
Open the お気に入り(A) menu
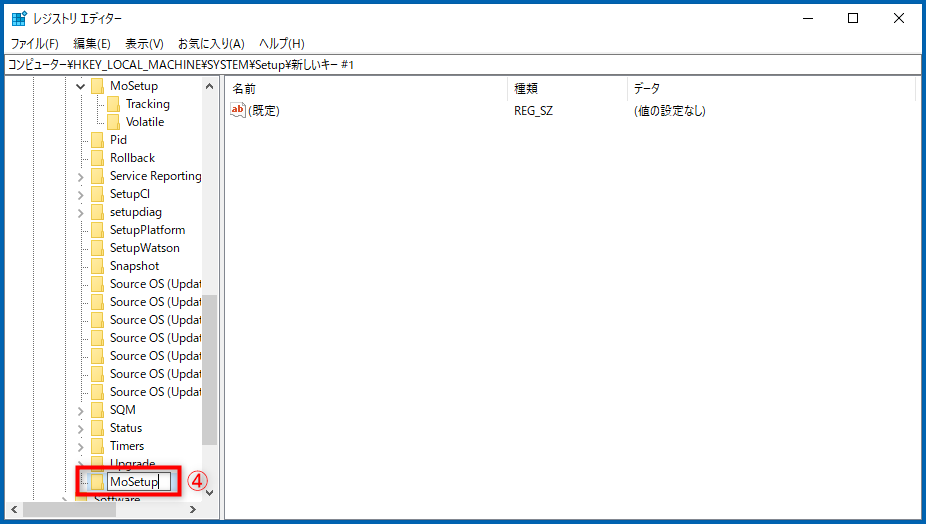coord(211,44)
